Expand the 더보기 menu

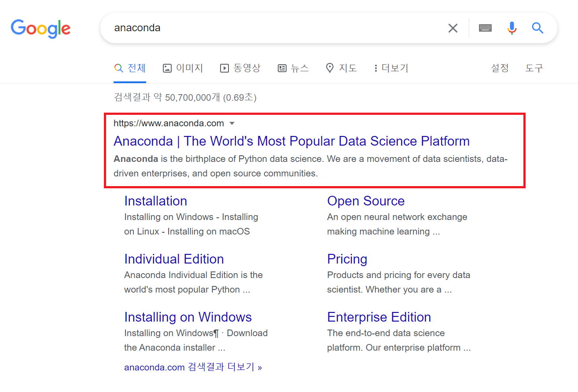point(391,68)
